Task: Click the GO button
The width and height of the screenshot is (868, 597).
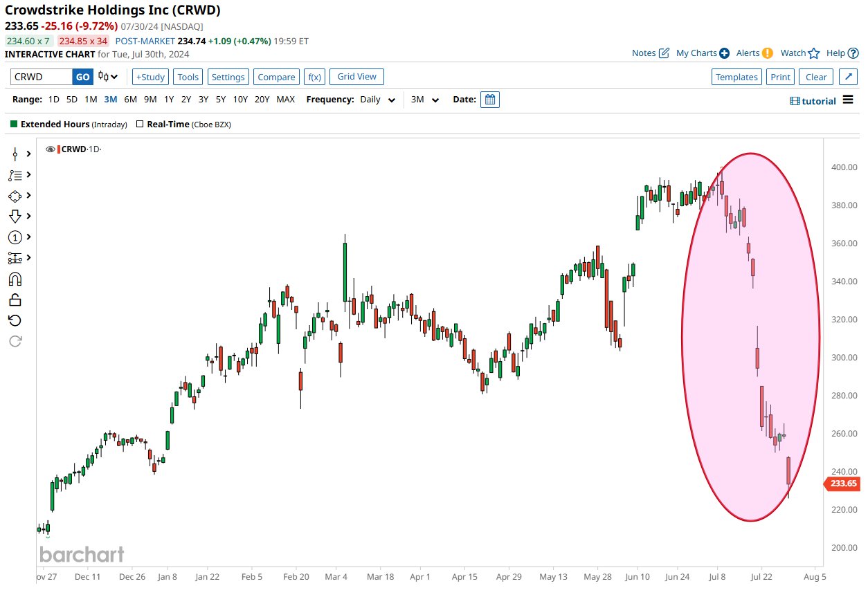Action: tap(82, 77)
